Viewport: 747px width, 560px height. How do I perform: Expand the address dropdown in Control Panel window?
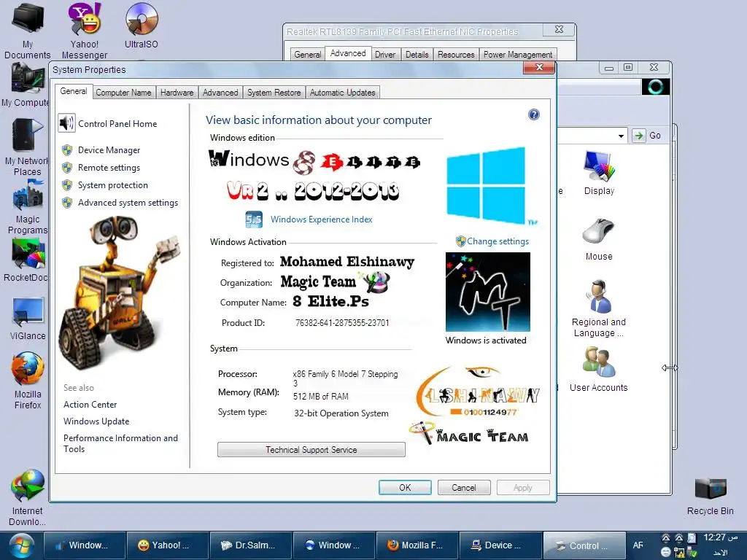[621, 136]
